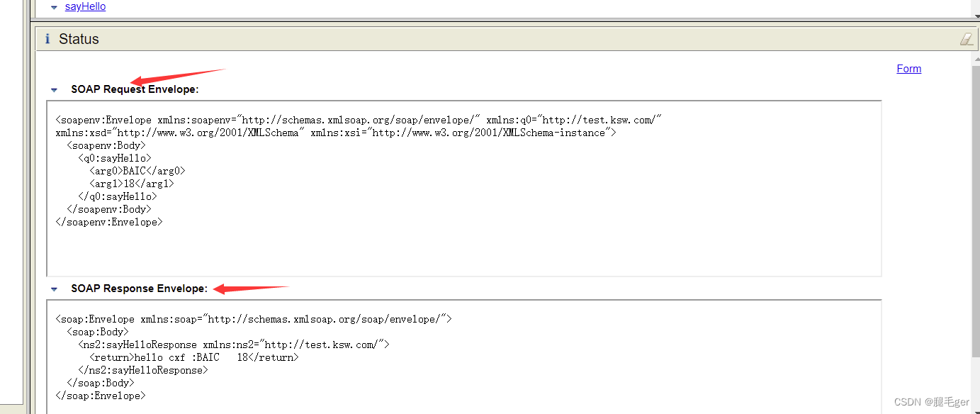
Task: Click the Form link on the right
Action: coord(909,68)
